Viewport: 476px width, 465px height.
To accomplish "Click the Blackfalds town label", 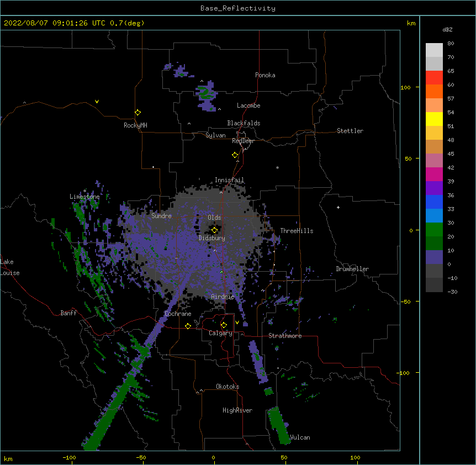I will click(x=244, y=123).
